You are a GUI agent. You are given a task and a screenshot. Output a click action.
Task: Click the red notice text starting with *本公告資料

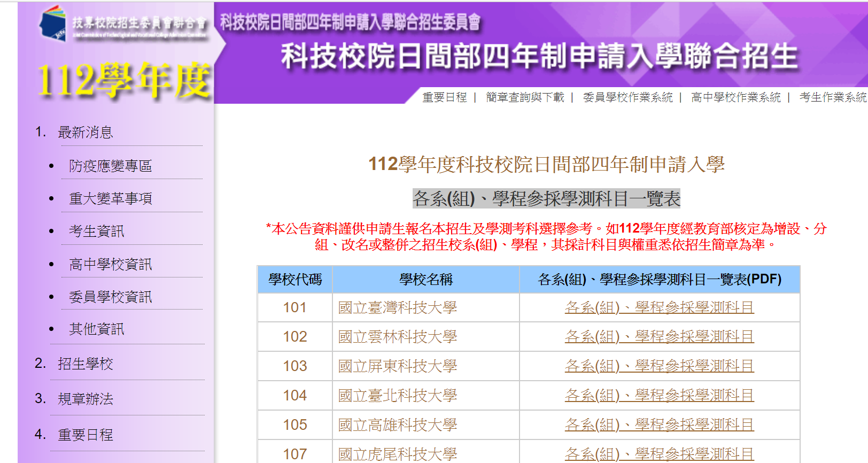[546, 236]
